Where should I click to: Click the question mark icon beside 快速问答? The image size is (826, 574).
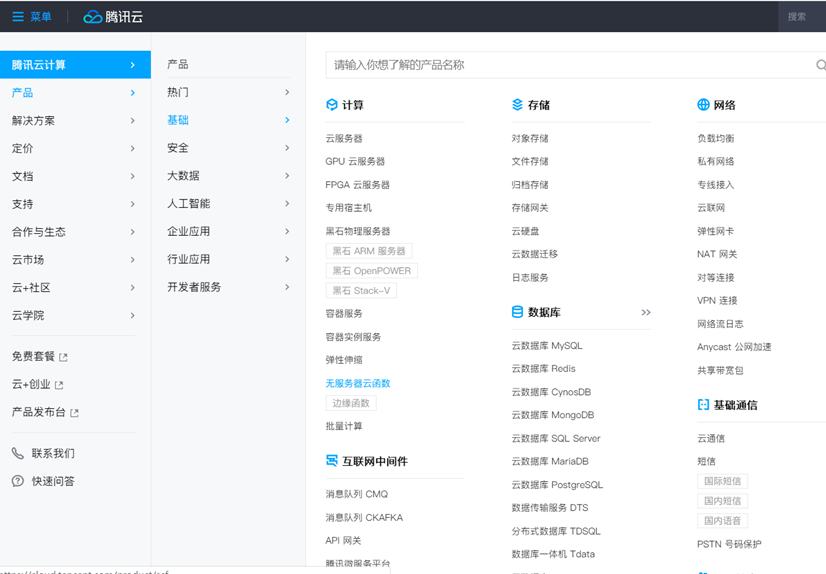18,481
